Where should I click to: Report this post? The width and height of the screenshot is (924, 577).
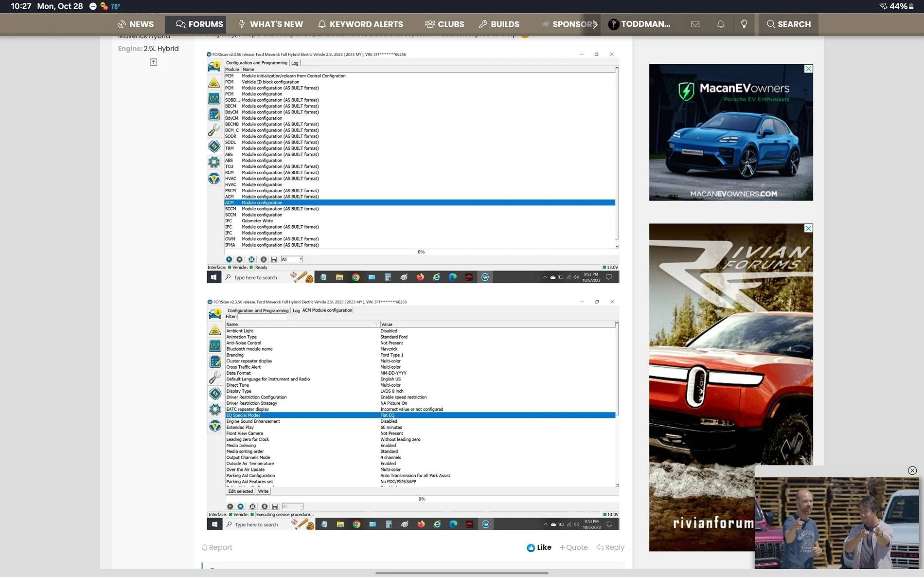(x=217, y=547)
